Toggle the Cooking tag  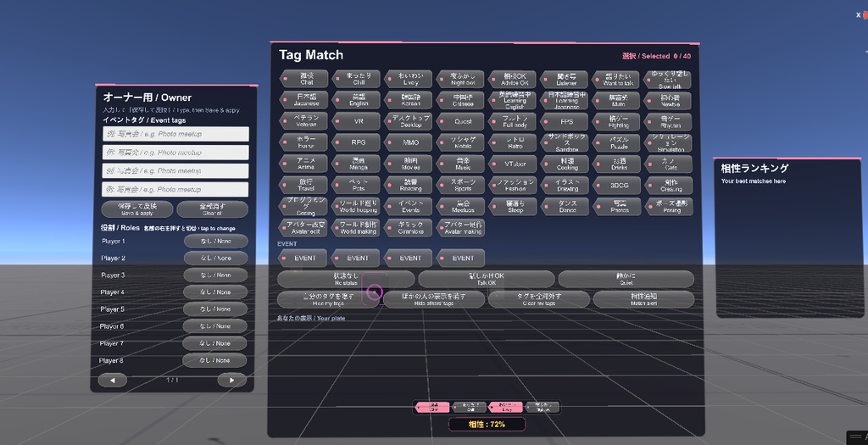[564, 164]
